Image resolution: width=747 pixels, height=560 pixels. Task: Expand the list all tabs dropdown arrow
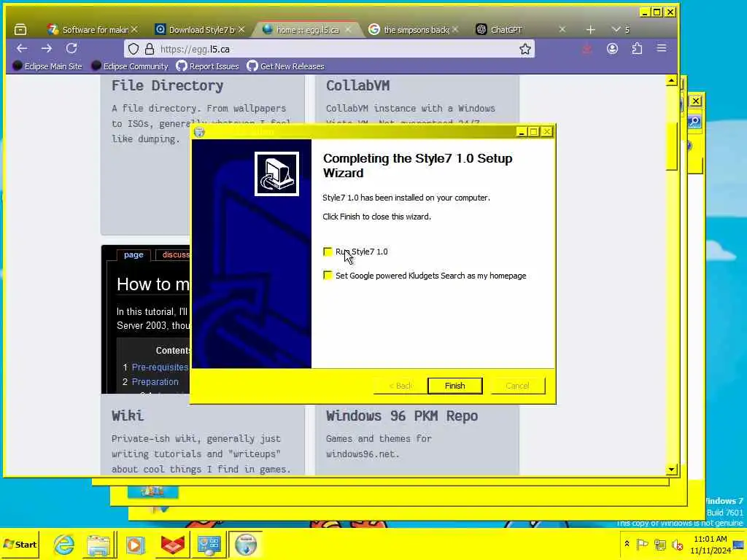click(616, 29)
